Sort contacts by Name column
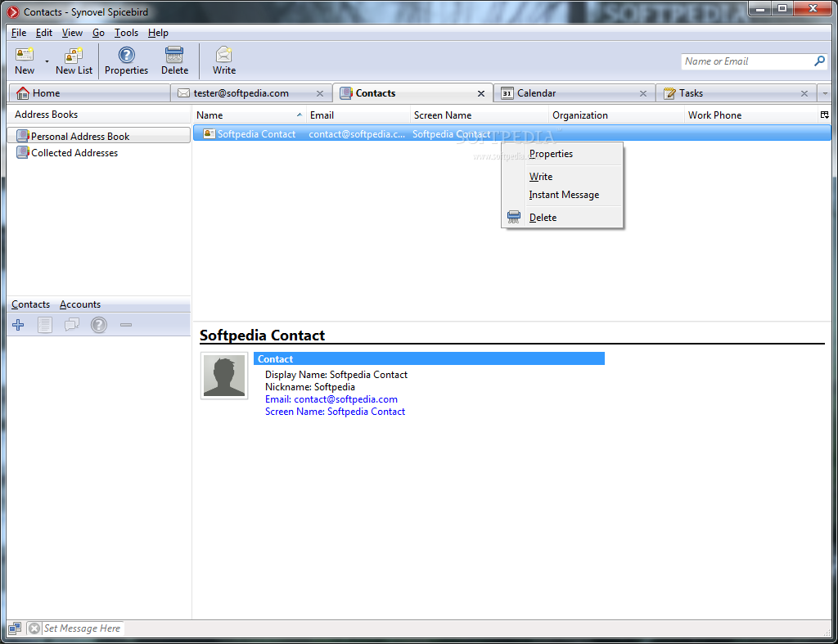This screenshot has height=644, width=838. (249, 115)
